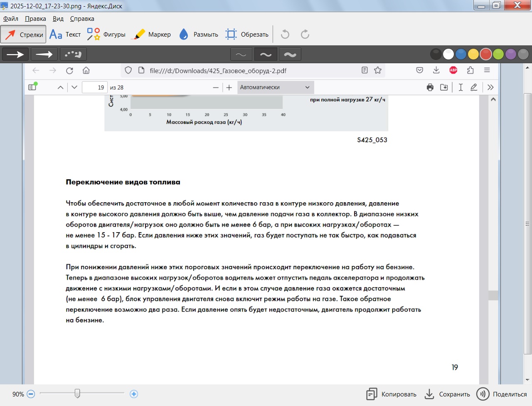The height and width of the screenshot is (406, 532).
Task: Click the Сохранить button
Action: [447, 394]
